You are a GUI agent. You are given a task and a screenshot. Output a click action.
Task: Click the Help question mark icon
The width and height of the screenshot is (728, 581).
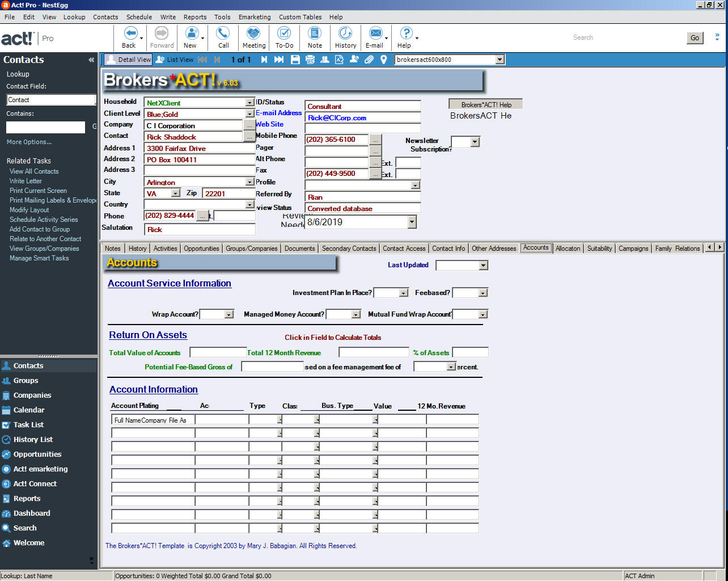pos(406,33)
